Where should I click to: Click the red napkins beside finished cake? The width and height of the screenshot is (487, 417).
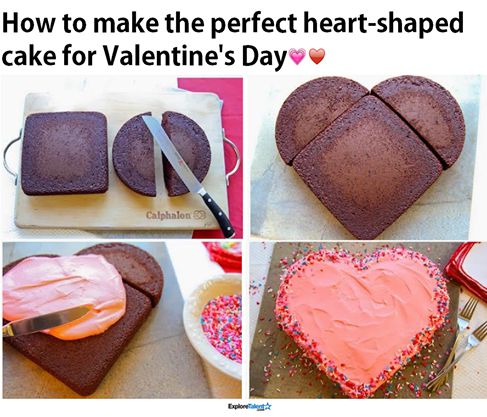click(x=467, y=267)
